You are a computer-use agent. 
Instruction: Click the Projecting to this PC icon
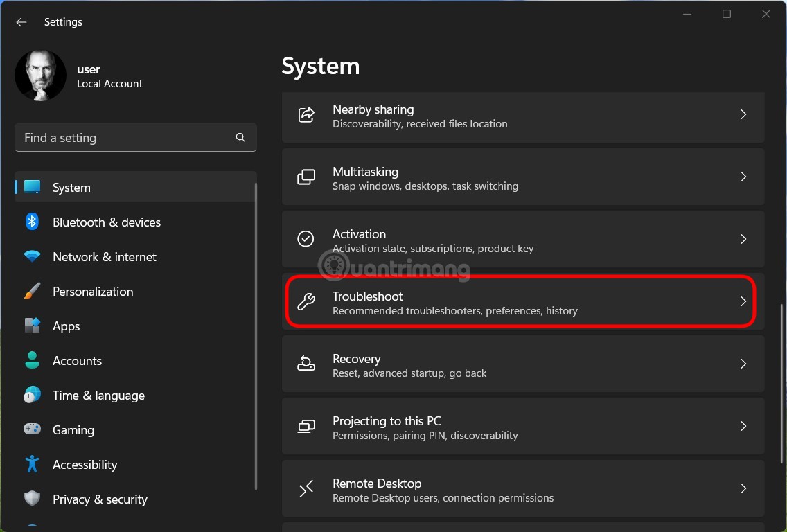[x=306, y=426]
